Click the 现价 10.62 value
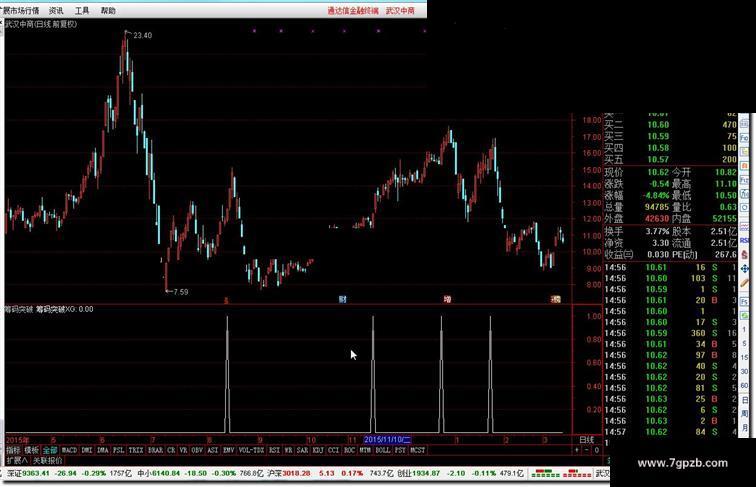The height and width of the screenshot is (487, 756). [658, 172]
